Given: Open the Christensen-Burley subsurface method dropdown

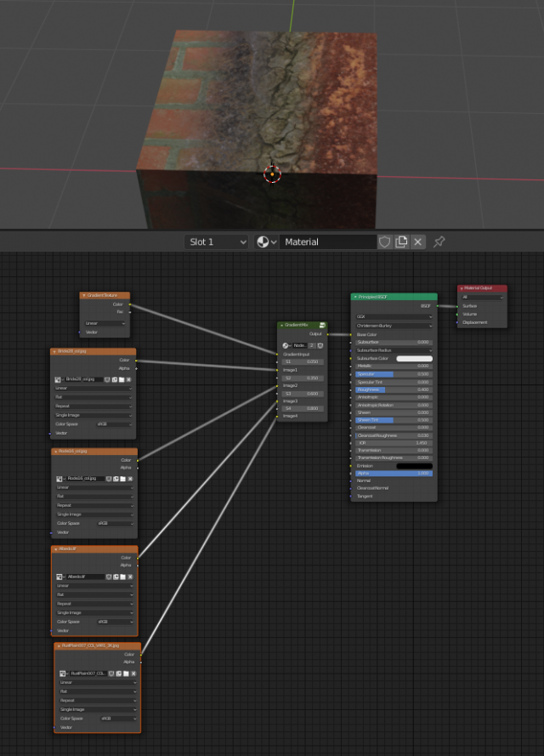Looking at the screenshot, I should pos(394,326).
